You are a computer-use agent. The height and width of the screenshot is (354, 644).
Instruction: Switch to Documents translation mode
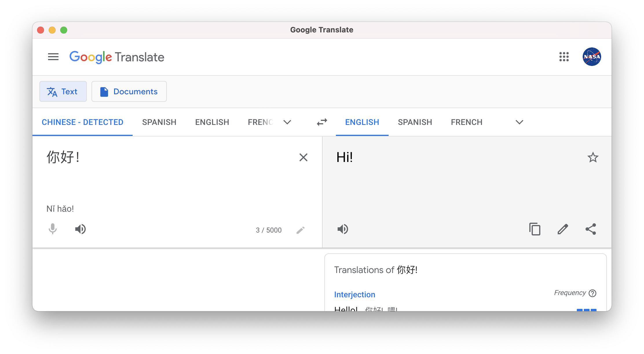(x=129, y=91)
